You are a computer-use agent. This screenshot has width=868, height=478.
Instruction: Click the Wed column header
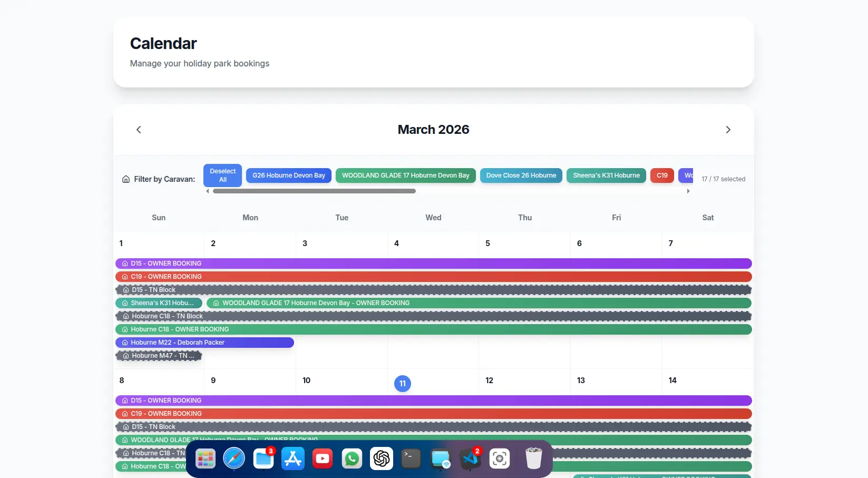click(433, 218)
